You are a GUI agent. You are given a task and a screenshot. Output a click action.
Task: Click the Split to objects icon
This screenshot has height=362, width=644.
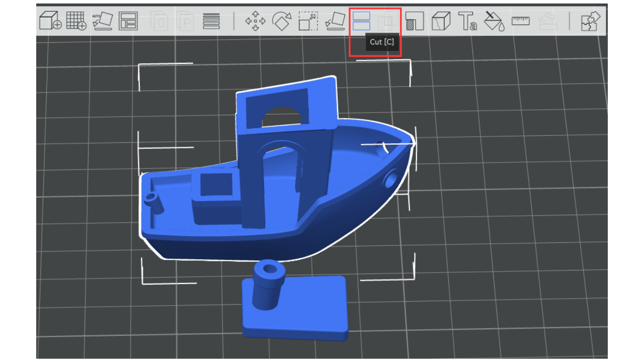click(x=160, y=22)
